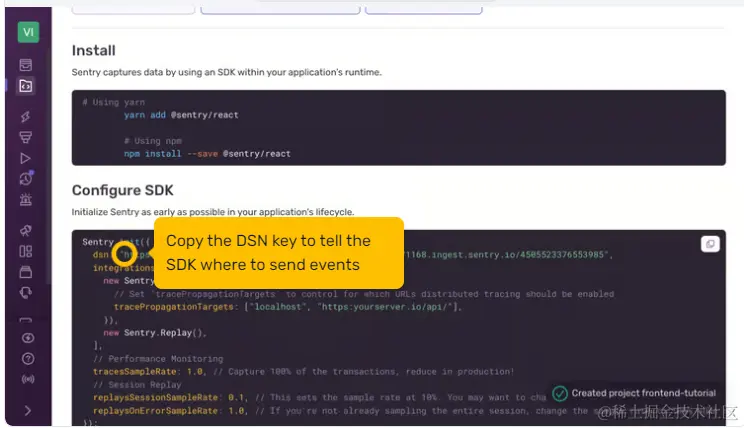Click the green checkmark in the notification

pyautogui.click(x=560, y=393)
